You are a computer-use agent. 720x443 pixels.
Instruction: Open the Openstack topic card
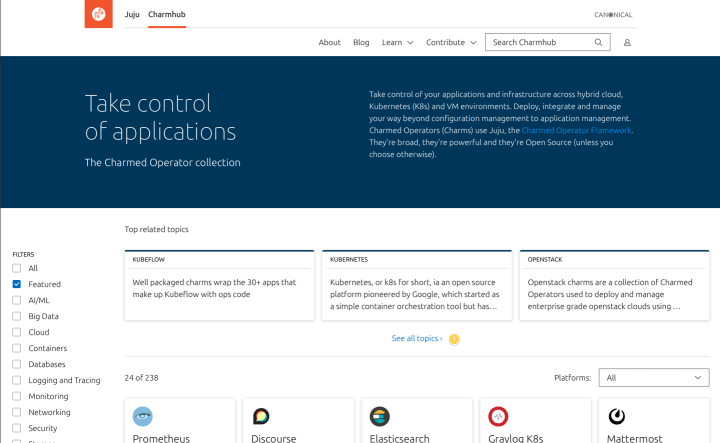(x=614, y=285)
